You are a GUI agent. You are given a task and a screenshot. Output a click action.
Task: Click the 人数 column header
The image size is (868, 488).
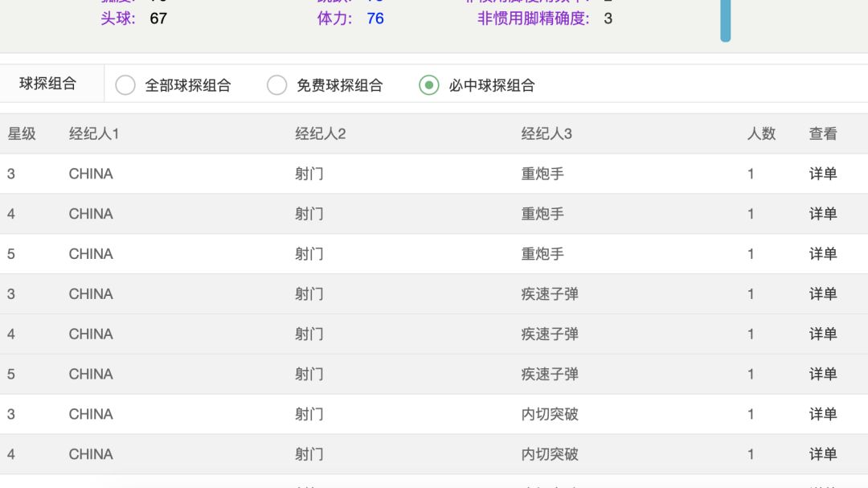pos(761,134)
